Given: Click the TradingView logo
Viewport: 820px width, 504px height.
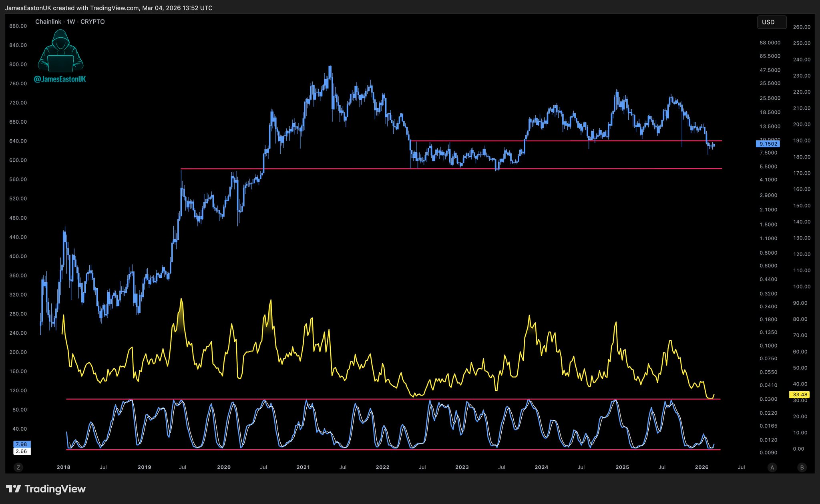Looking at the screenshot, I should 46,489.
